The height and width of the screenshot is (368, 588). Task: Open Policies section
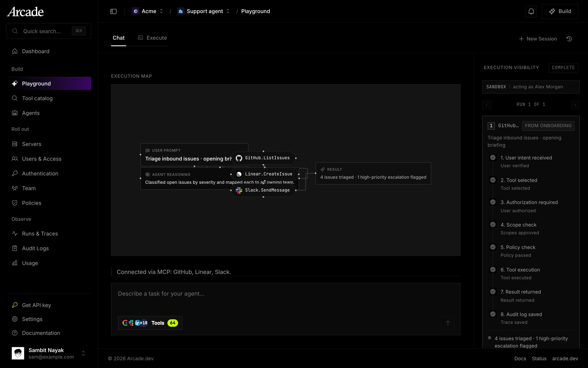(49, 203)
